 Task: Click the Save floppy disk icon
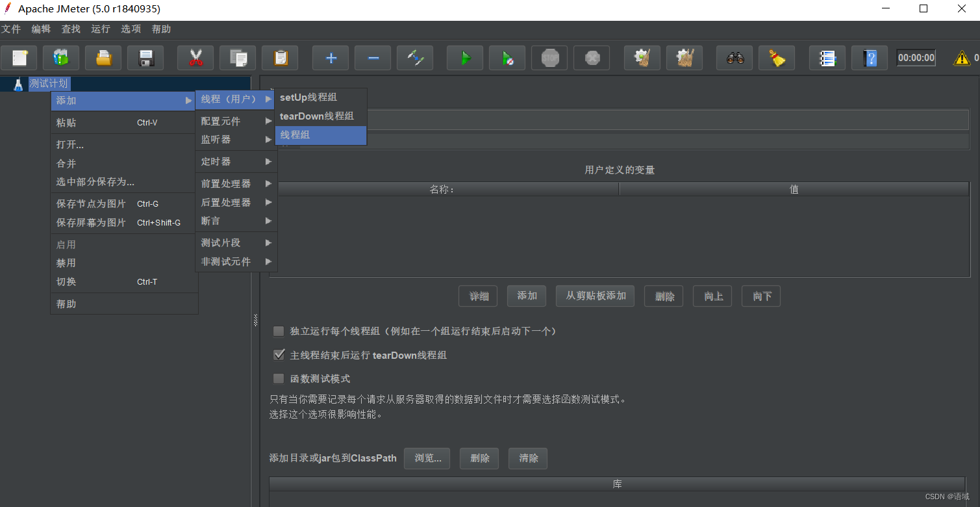coord(145,58)
